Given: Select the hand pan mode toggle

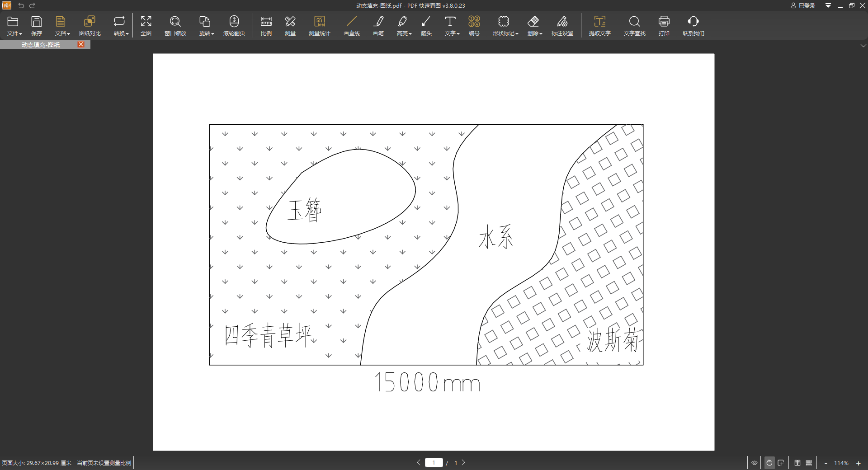Looking at the screenshot, I should [769, 463].
